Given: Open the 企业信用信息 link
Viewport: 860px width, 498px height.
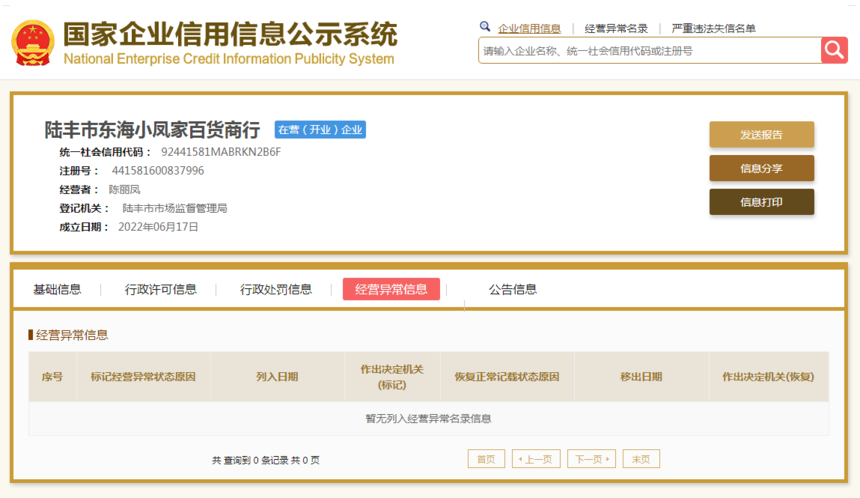Looking at the screenshot, I should [x=529, y=29].
